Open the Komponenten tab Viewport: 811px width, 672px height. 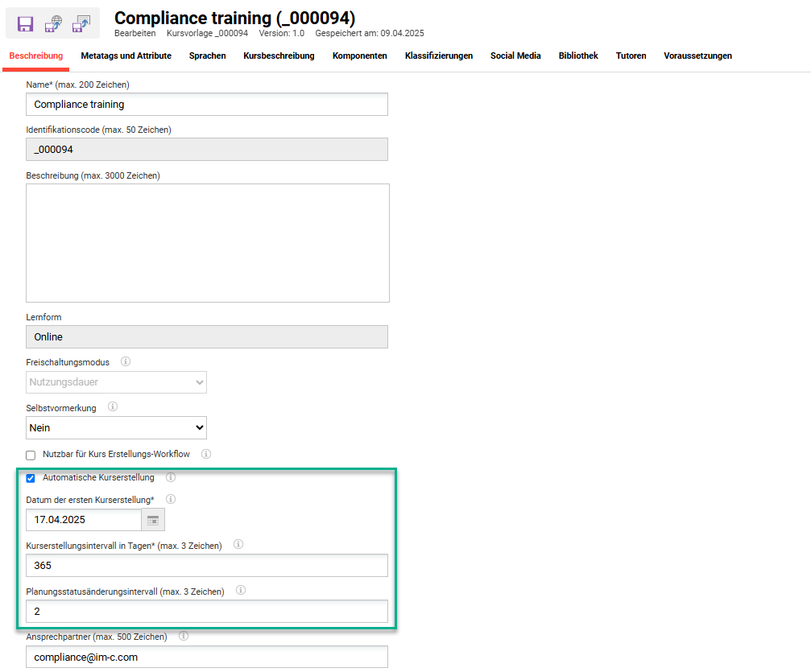359,56
